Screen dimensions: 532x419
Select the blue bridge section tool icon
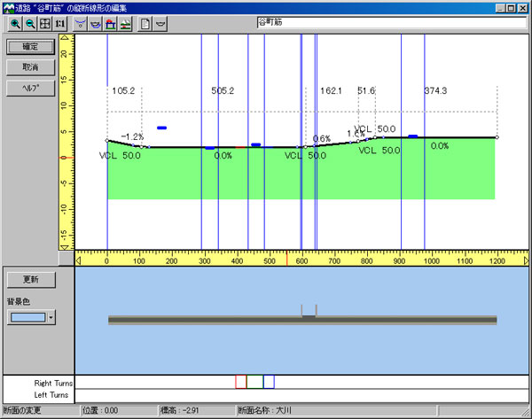[96, 24]
